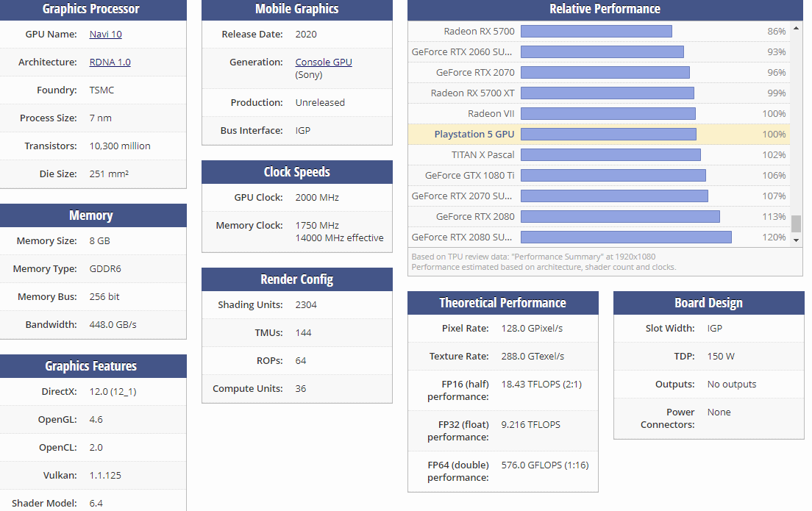
Task: Click the performance list scroll down arrow
Action: point(796,240)
